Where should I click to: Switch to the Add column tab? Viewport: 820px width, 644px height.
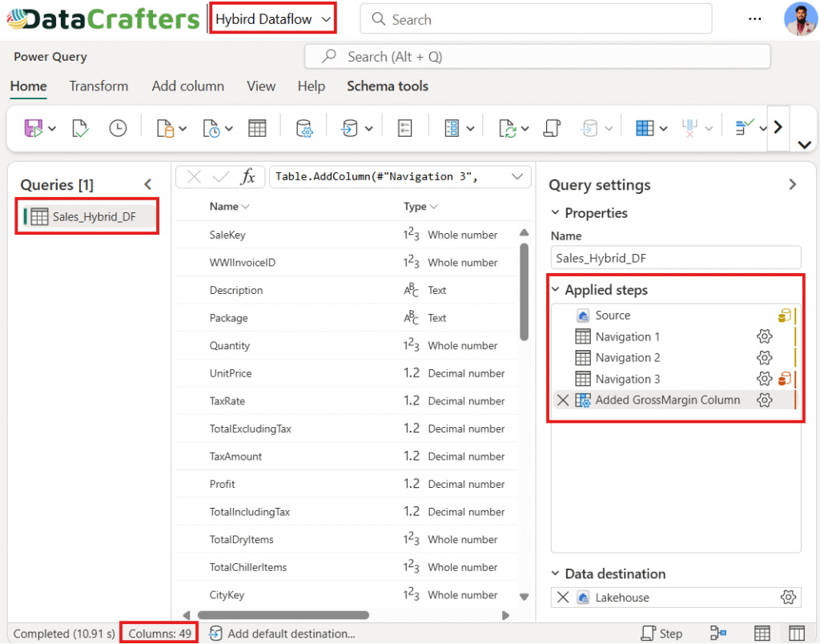coord(188,87)
